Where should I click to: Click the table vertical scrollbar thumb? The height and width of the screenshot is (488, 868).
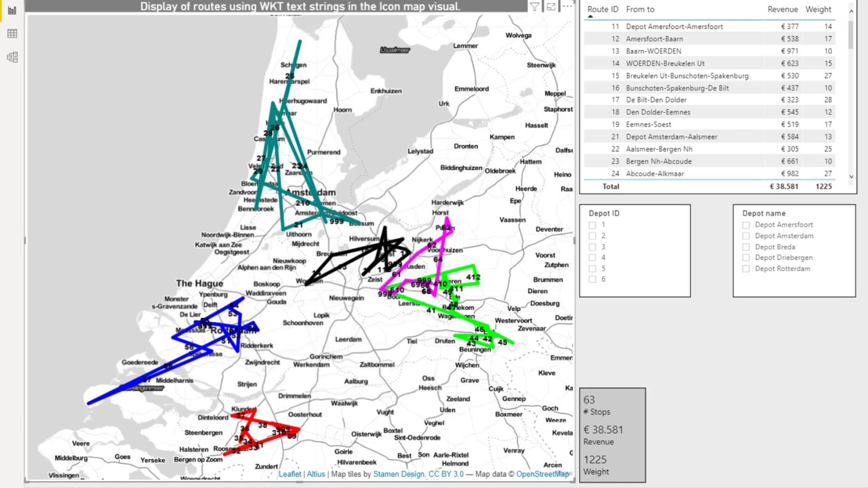(851, 35)
